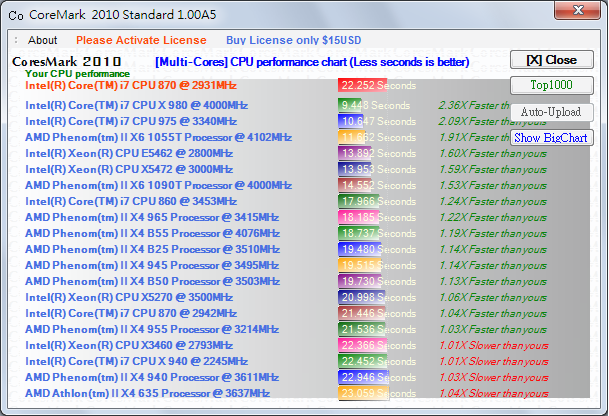This screenshot has width=609, height=416.
Task: Click the 22.452 Seconds bar
Action: (x=363, y=361)
